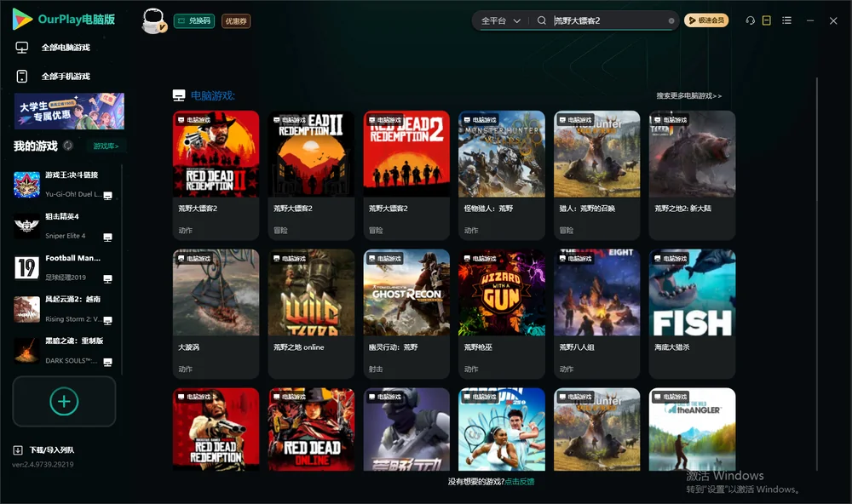
Task: Open first 荒野大镖客2 action game card
Action: coord(216,175)
